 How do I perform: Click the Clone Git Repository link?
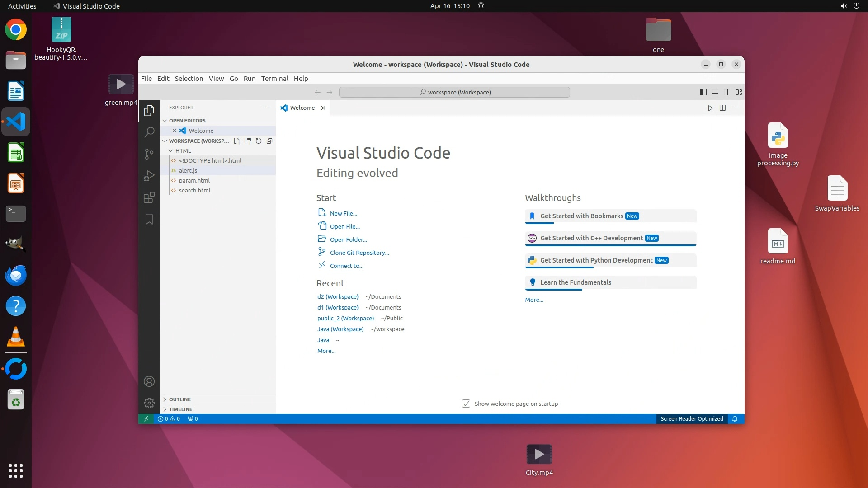pos(359,253)
